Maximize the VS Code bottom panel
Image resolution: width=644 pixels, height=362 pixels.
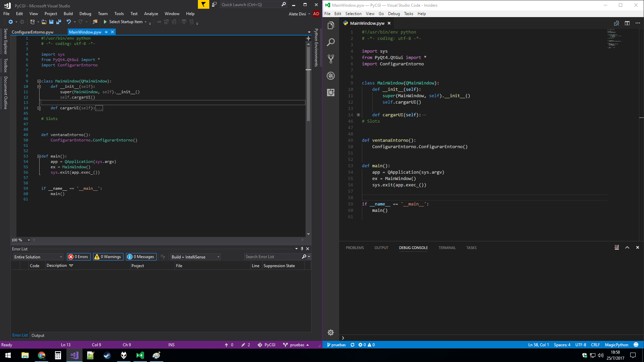[627, 247]
